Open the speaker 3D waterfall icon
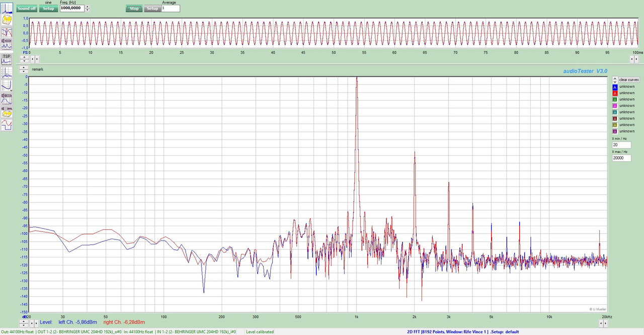This screenshot has width=644, height=335. [7, 111]
